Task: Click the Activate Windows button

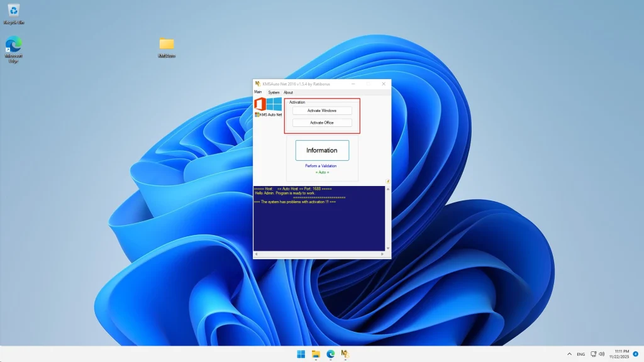Action: pos(322,110)
